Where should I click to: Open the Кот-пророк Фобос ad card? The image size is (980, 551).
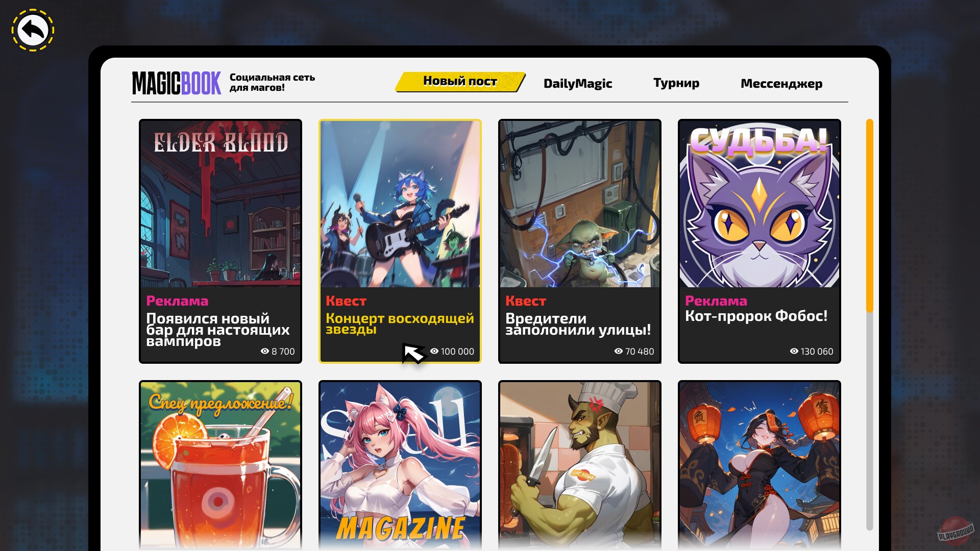pos(759,241)
